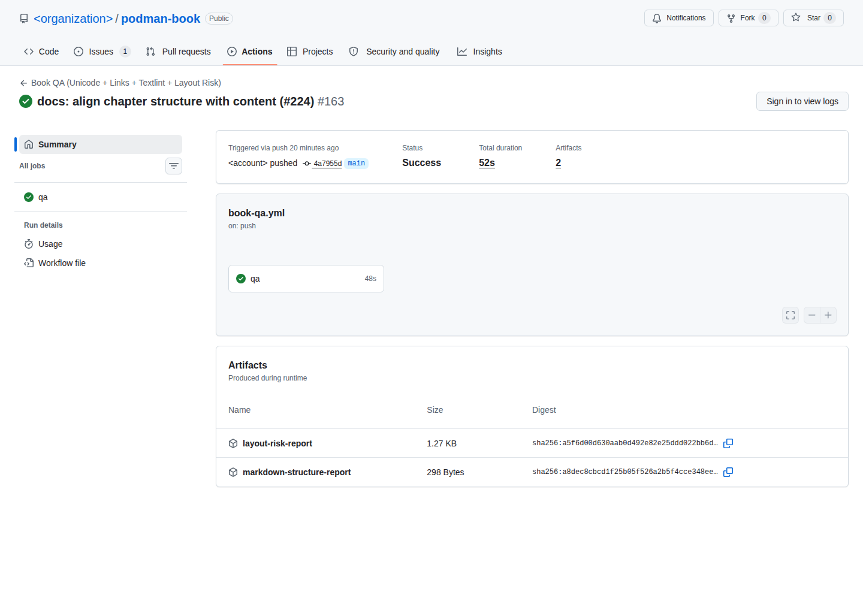Click the package icon for layout-risk-report
The height and width of the screenshot is (616, 863).
233,443
